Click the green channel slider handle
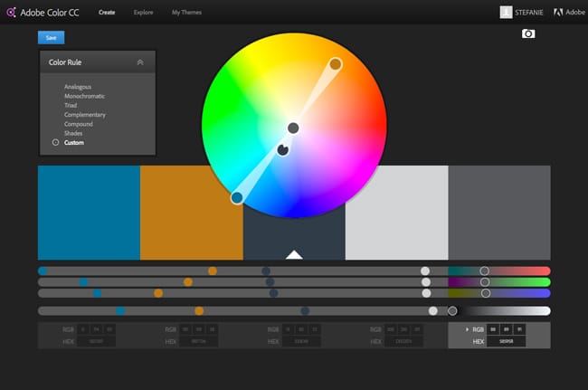588x390 pixels. [x=485, y=282]
